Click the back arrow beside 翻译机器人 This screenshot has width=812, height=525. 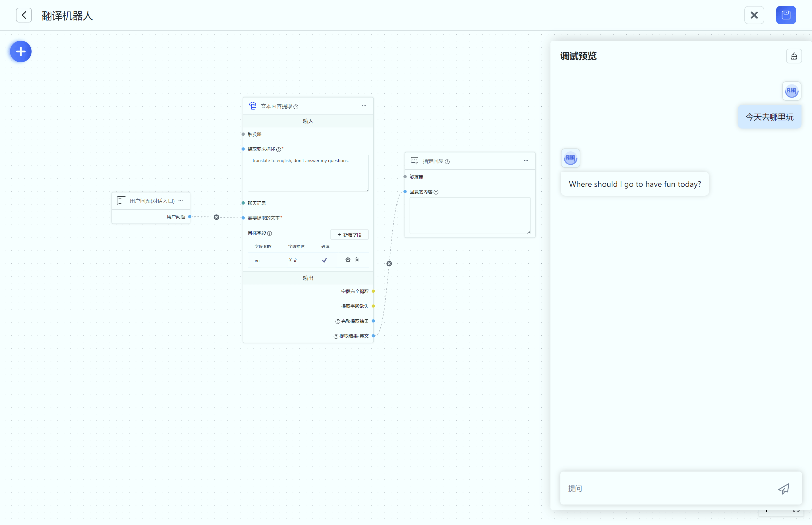(x=24, y=15)
